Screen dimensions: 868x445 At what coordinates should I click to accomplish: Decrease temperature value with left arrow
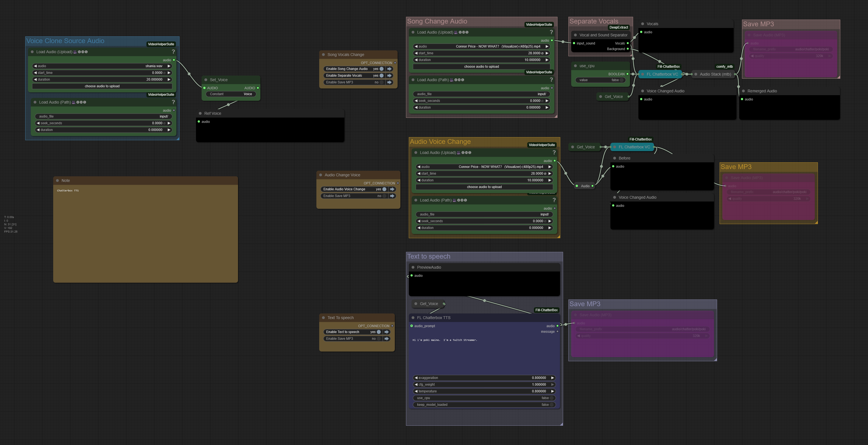[416, 392]
